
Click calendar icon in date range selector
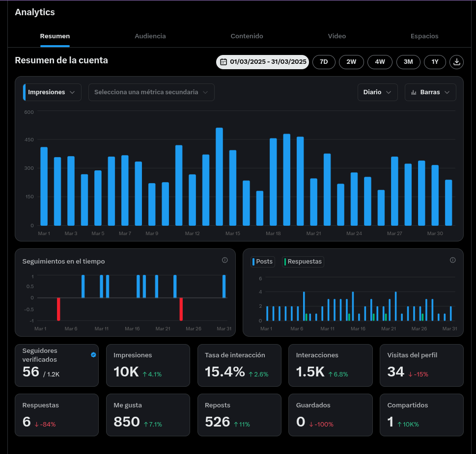click(224, 62)
